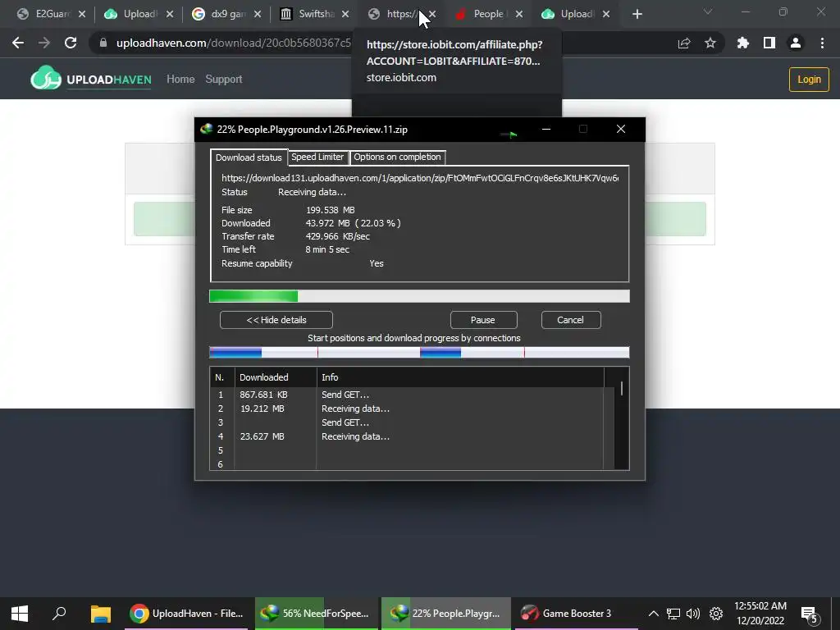This screenshot has height=630, width=840.
Task: Open the 56% NeedForSpeed download taskbar item
Action: click(x=316, y=614)
